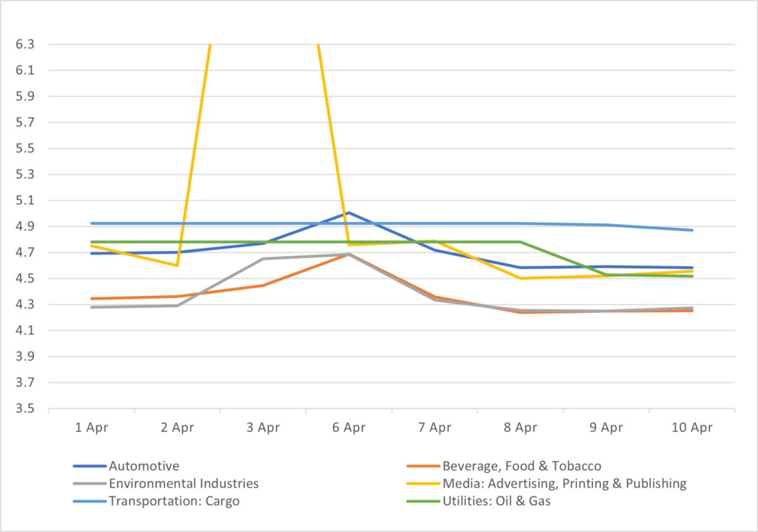
Task: Click the orange Beverage legend line marker
Action: [x=423, y=466]
